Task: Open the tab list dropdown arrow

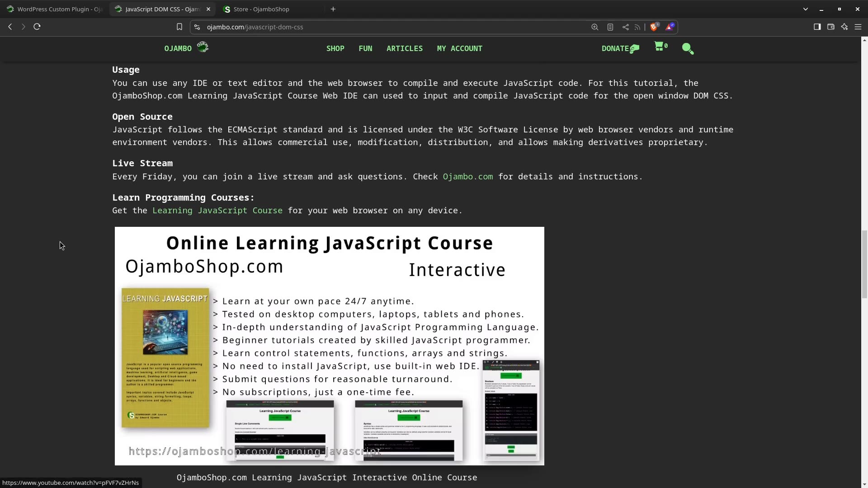Action: pos(805,9)
